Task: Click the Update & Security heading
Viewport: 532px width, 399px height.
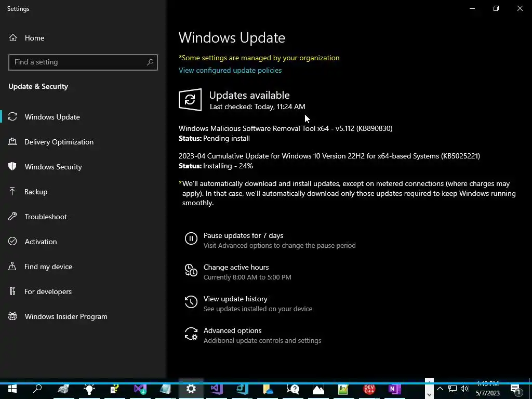Action: pyautogui.click(x=38, y=87)
